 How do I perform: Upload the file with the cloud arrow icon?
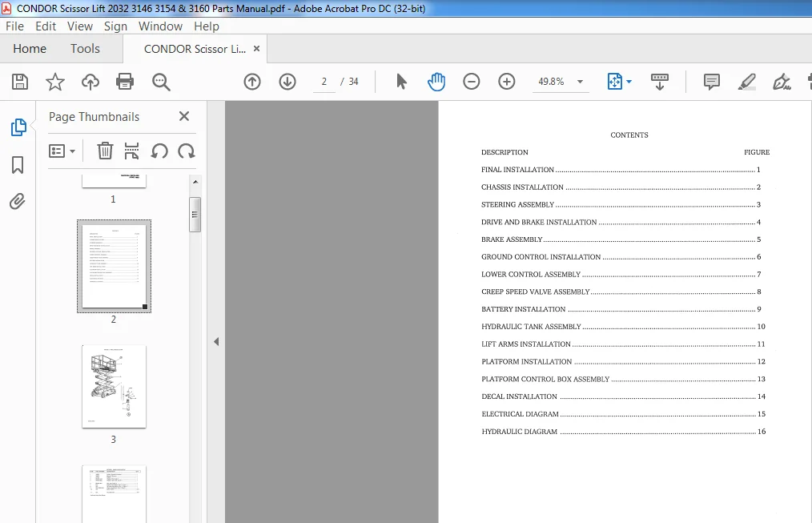90,82
